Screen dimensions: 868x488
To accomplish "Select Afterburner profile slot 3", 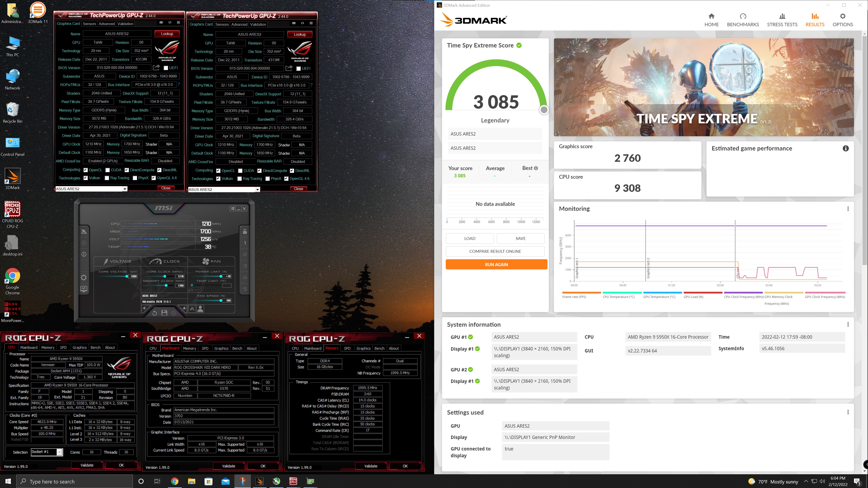I will [245, 266].
